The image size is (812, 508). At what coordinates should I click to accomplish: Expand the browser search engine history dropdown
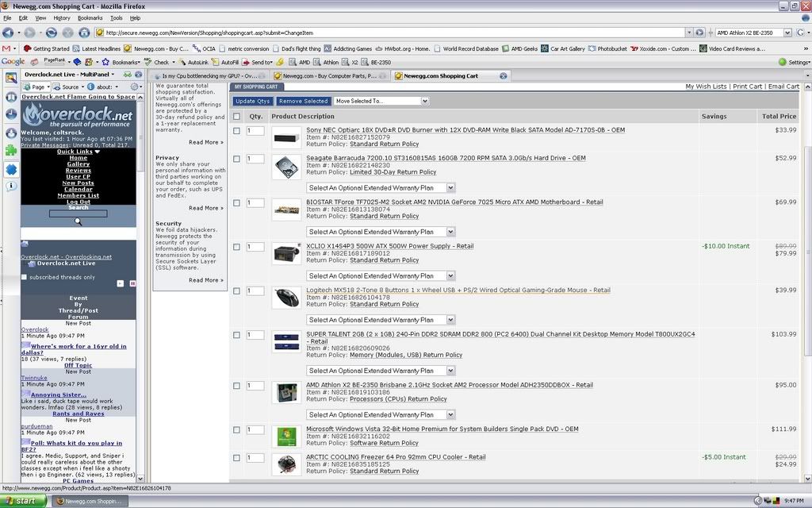coord(787,33)
